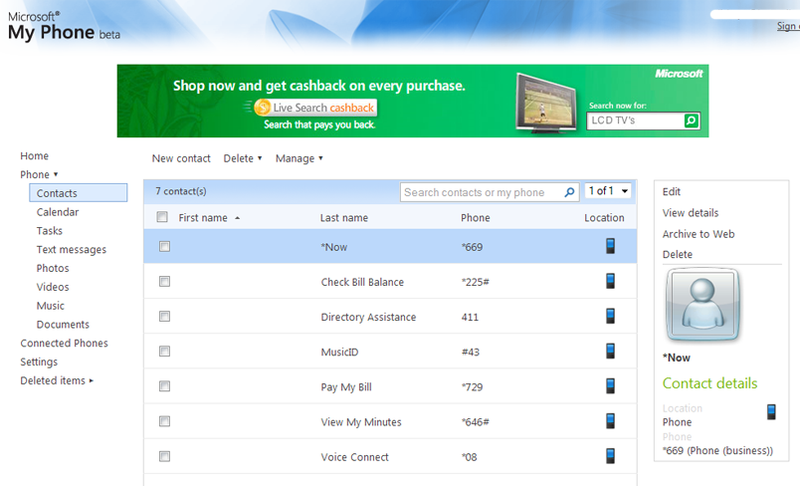
Task: Click phone icon in View My Minutes row
Action: (x=610, y=421)
